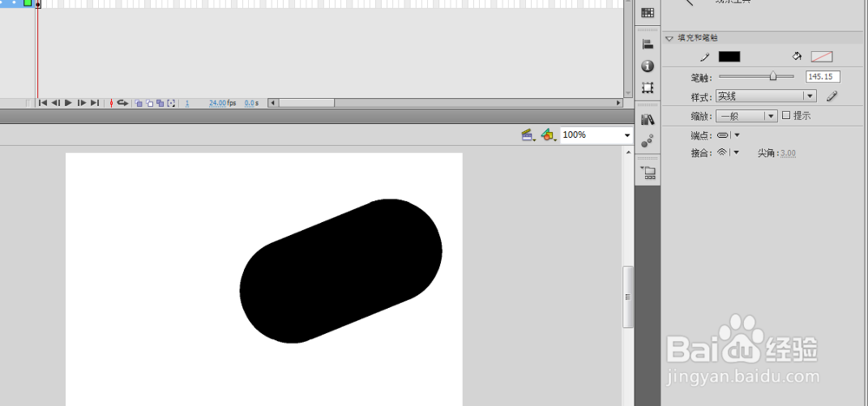The image size is (868, 406).
Task: Click the pencil stroke color icon
Action: [705, 56]
